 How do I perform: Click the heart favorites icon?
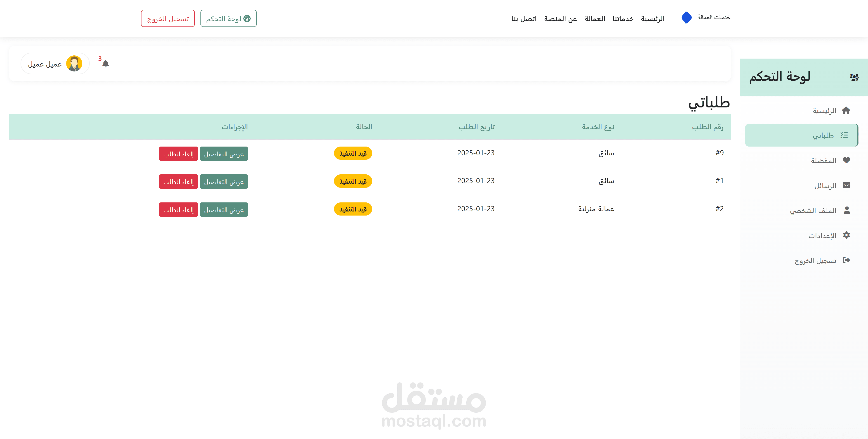tap(846, 160)
